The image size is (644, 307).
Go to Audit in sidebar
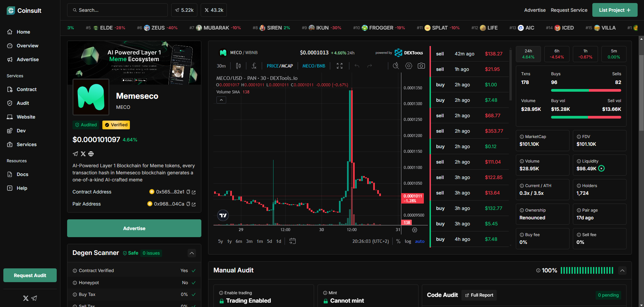23,103
